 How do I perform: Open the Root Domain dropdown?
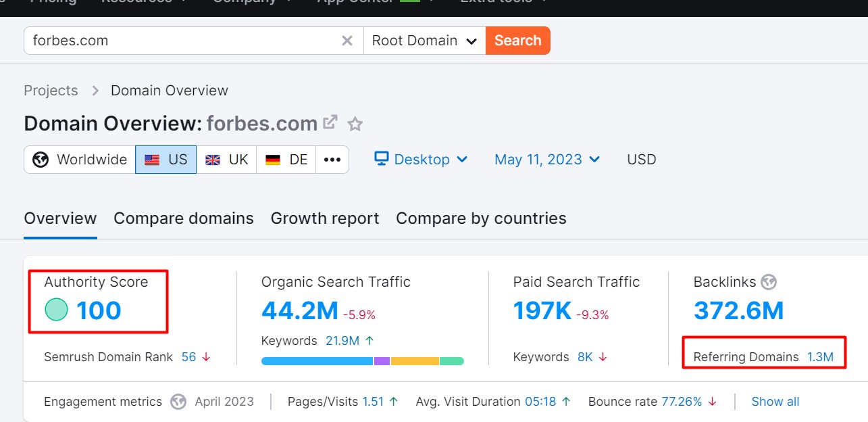424,41
